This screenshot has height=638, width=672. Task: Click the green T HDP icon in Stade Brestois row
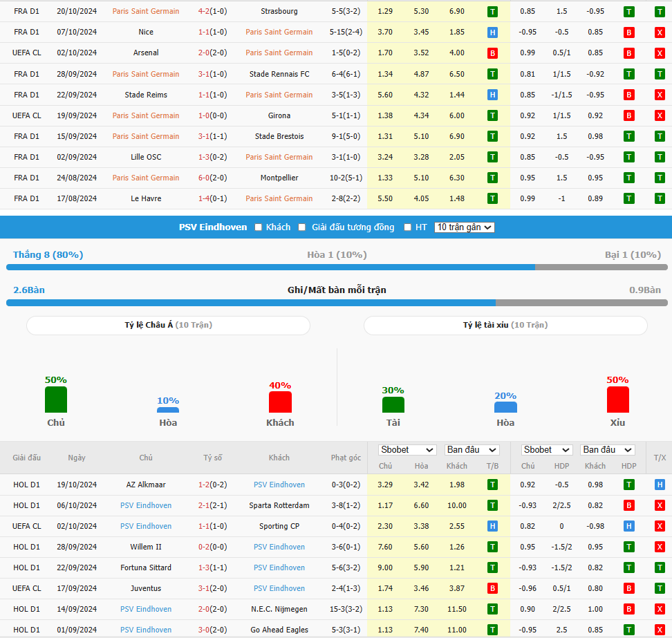(628, 136)
